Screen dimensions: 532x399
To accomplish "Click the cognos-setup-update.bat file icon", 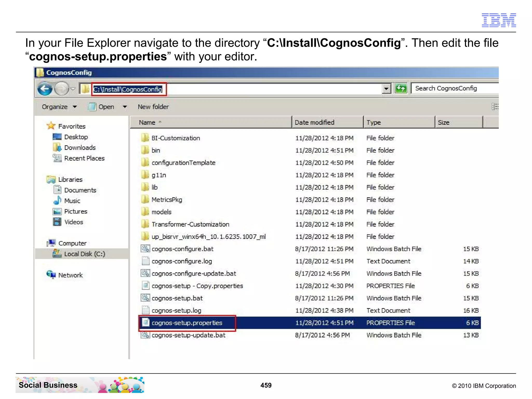I will [145, 335].
